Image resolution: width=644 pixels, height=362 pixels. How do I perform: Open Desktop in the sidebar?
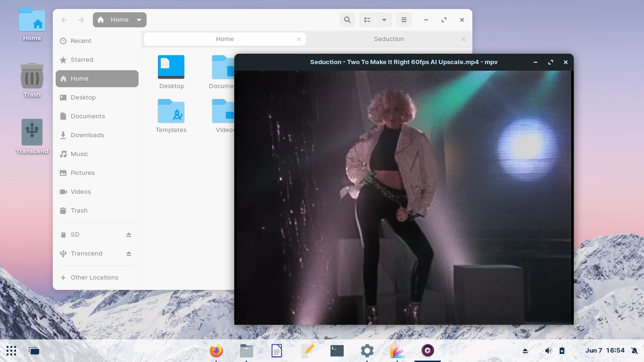pyautogui.click(x=97, y=98)
